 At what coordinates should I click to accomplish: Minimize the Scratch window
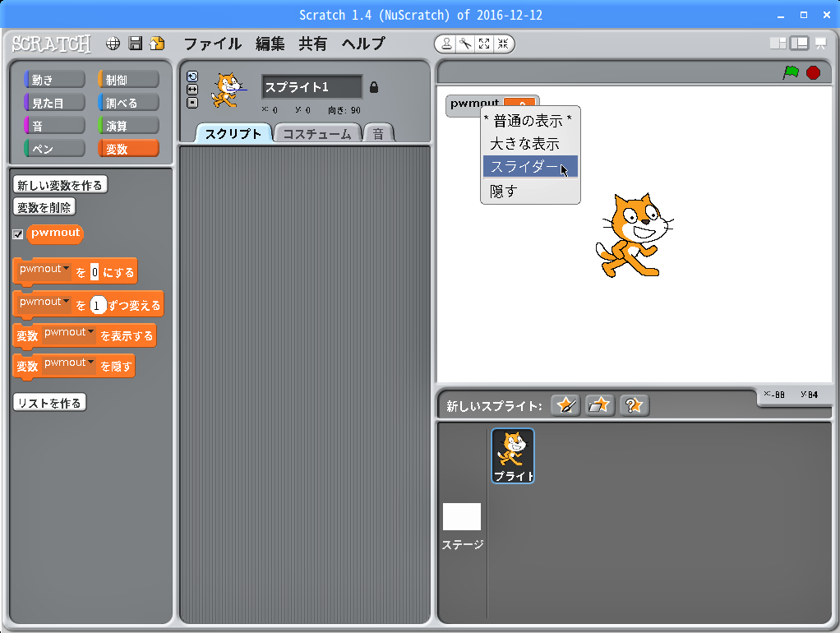tap(781, 16)
